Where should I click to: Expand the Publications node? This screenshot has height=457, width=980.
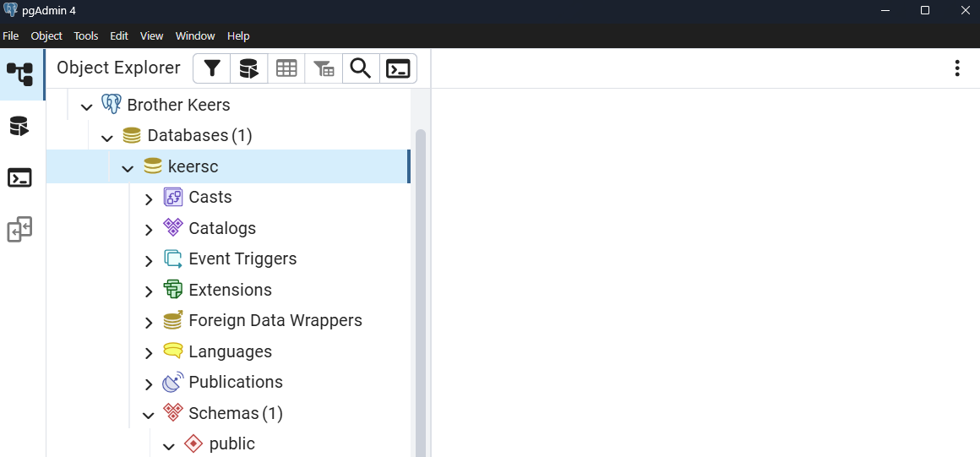(x=149, y=384)
